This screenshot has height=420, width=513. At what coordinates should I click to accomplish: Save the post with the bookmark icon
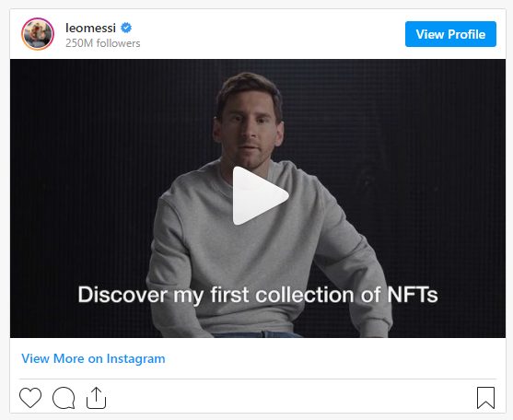point(485,398)
